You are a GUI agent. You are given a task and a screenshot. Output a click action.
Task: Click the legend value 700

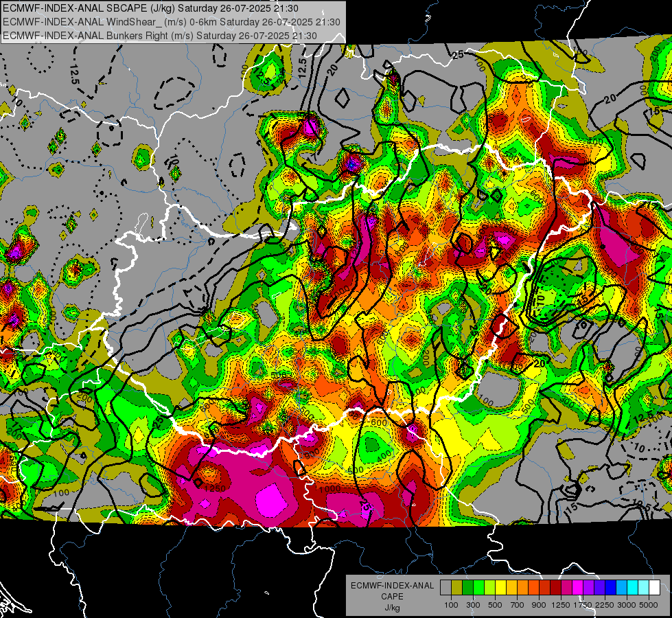pyautogui.click(x=518, y=605)
